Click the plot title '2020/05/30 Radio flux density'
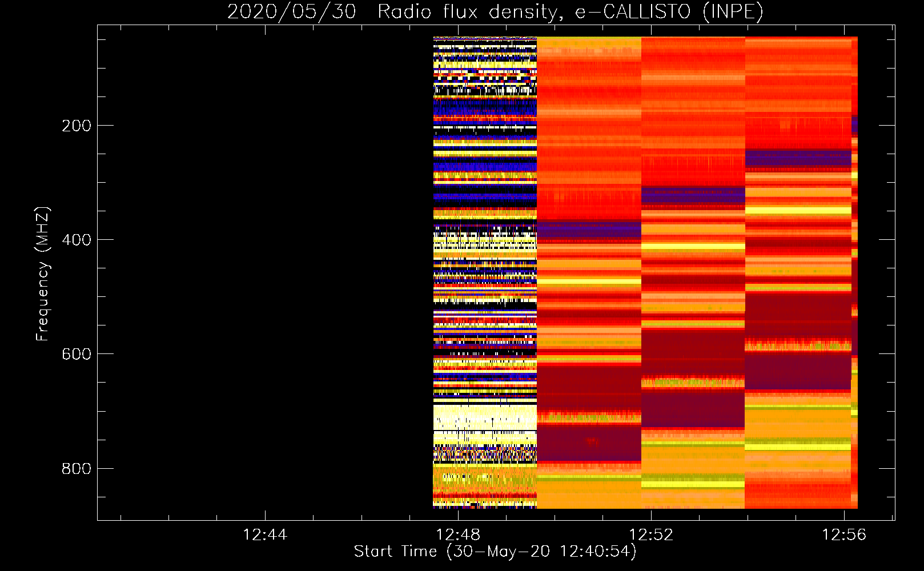This screenshot has height=571, width=924. [x=495, y=11]
